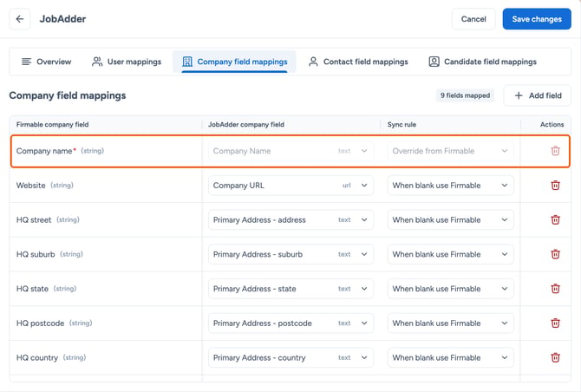Open Primary Address - address dropdown
This screenshot has height=392, width=581.
point(290,219)
